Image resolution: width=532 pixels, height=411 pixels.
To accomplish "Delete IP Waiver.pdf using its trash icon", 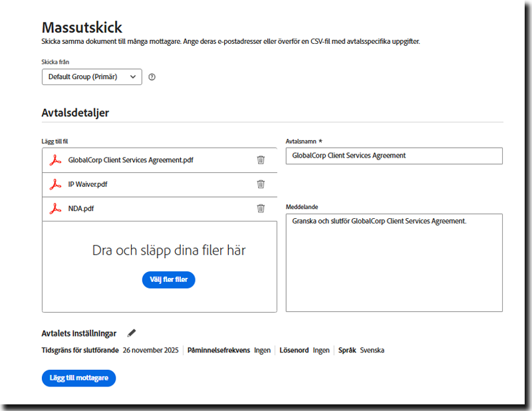I will [261, 184].
